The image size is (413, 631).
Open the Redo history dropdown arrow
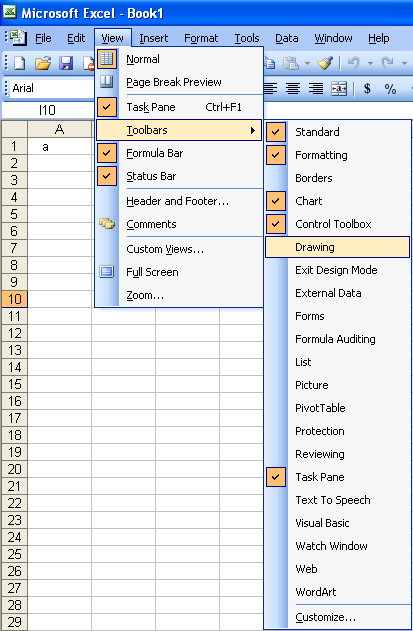click(404, 63)
